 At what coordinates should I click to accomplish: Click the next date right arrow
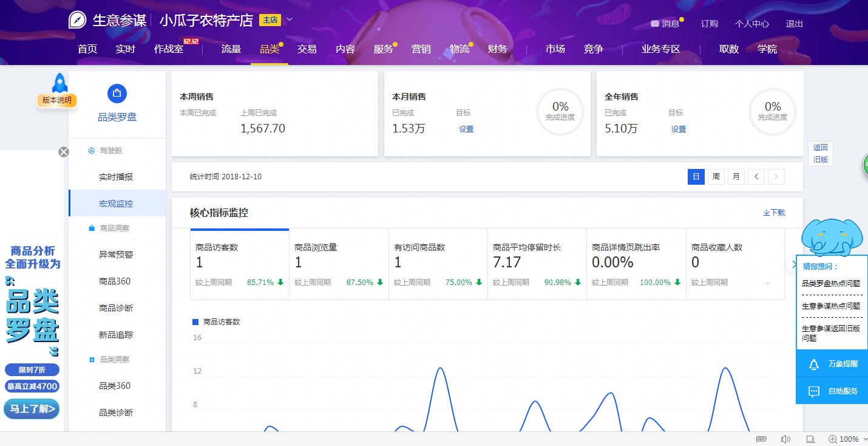(x=776, y=177)
